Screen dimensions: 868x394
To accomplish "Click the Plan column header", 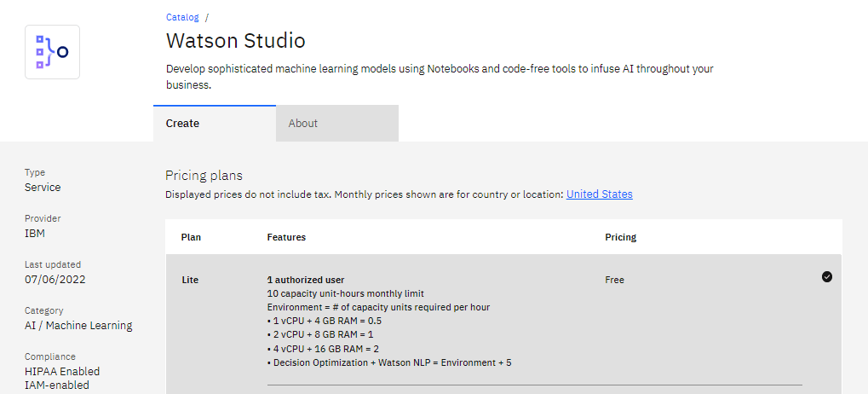I will click(x=191, y=237).
